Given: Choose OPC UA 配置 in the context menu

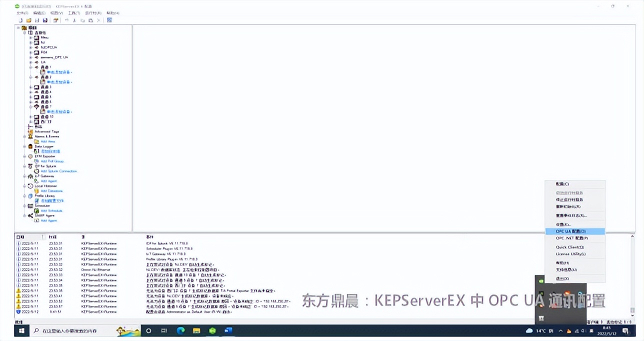Looking at the screenshot, I should (575, 231).
